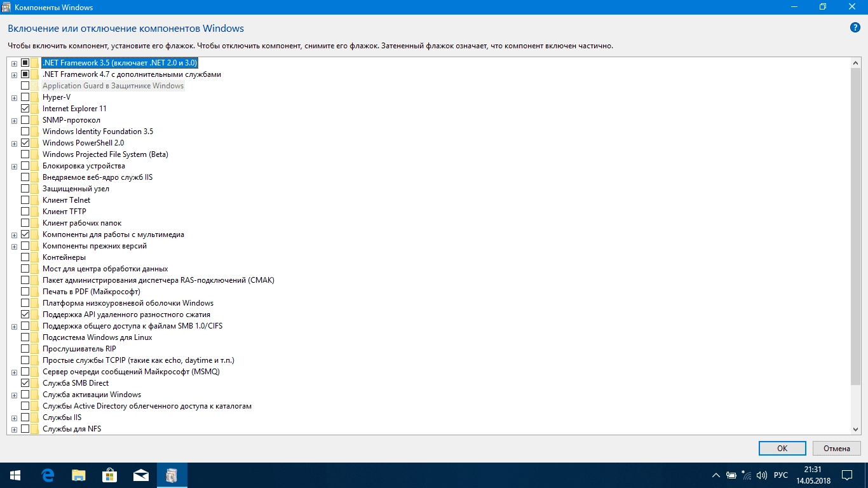Select Application Guard в Защитнике Windows row
This screenshot has height=488, width=868.
click(113, 86)
